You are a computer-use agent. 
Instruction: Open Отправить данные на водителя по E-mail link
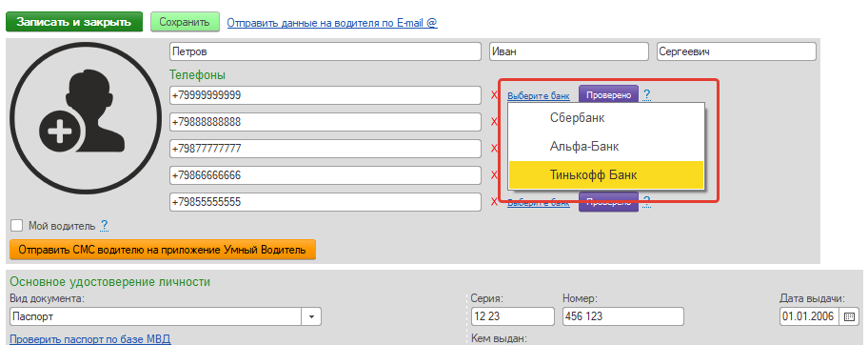coord(332,23)
